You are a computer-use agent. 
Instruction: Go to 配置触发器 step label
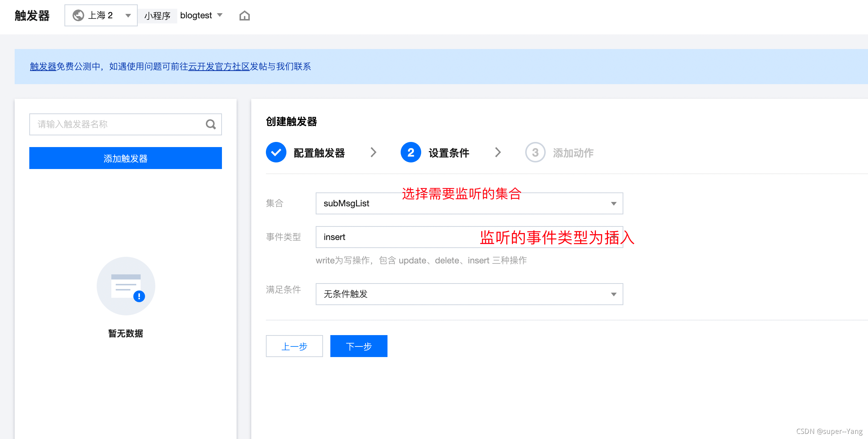point(319,153)
